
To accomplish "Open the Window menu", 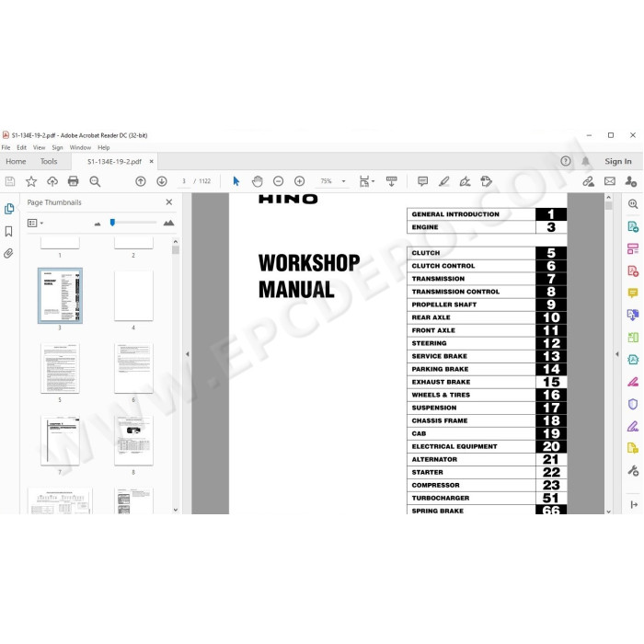I will point(80,147).
